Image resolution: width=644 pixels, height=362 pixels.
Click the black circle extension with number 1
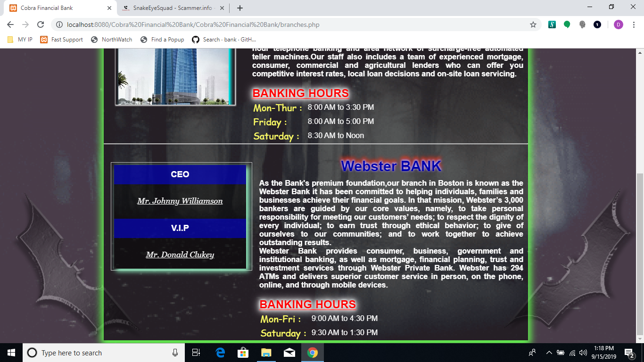(597, 25)
